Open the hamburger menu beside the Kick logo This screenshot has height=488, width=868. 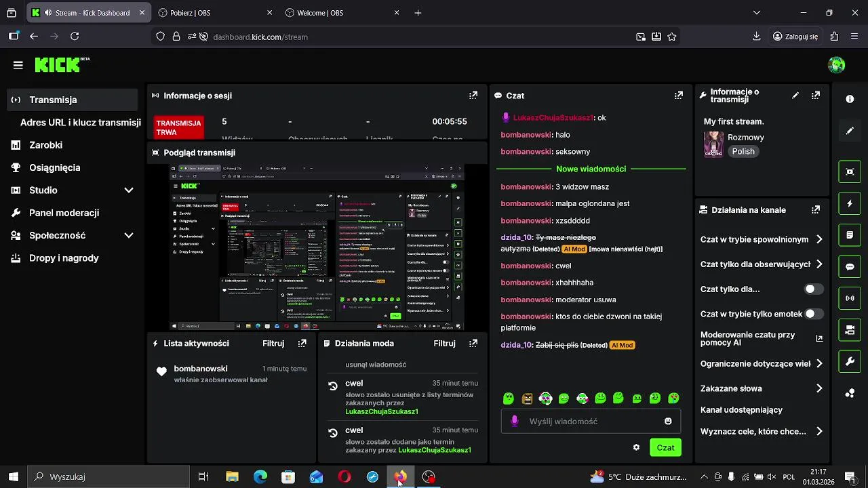coord(18,65)
